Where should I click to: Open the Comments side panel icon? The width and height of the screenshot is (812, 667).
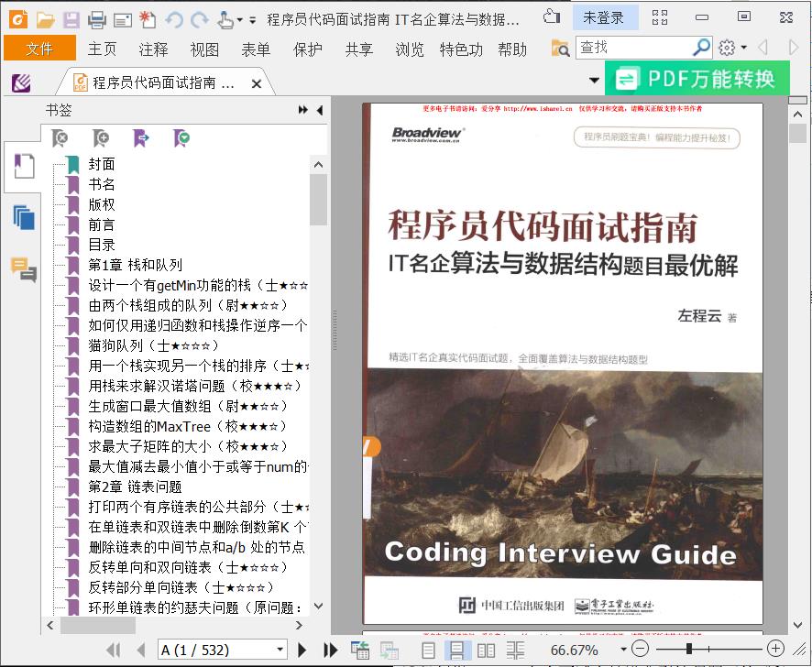(x=24, y=269)
